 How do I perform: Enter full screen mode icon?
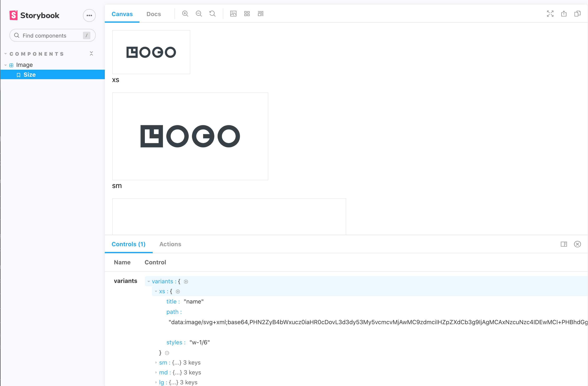550,14
